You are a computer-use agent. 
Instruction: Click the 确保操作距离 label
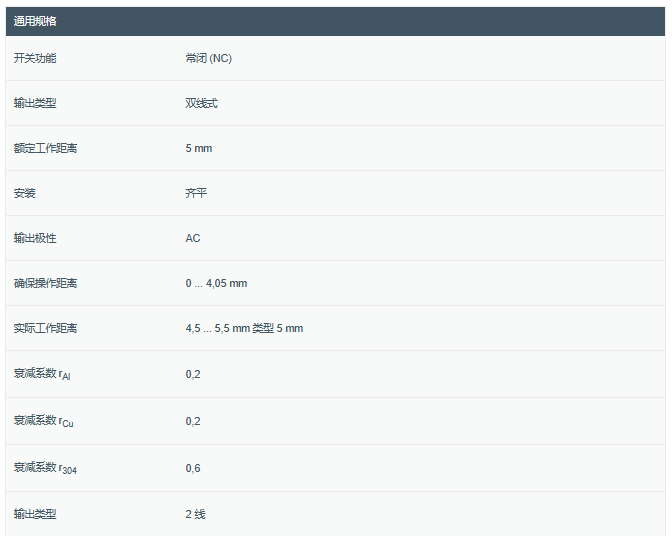(45, 283)
